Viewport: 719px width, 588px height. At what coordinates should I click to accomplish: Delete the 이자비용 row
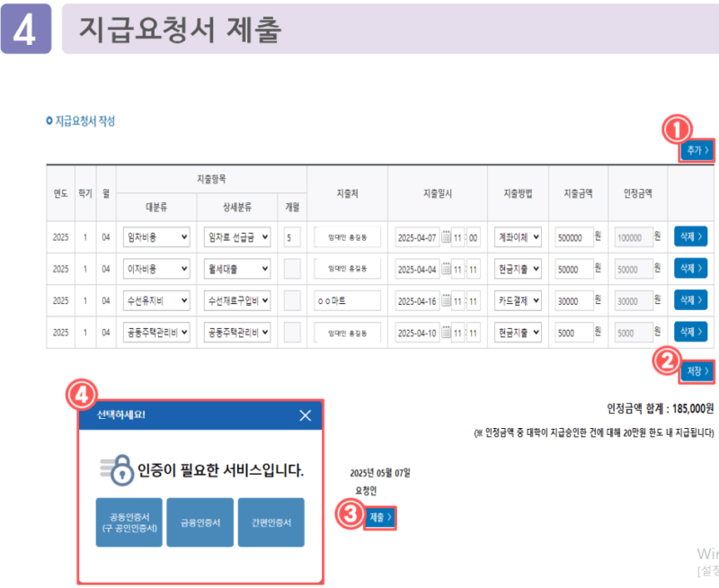coord(690,268)
